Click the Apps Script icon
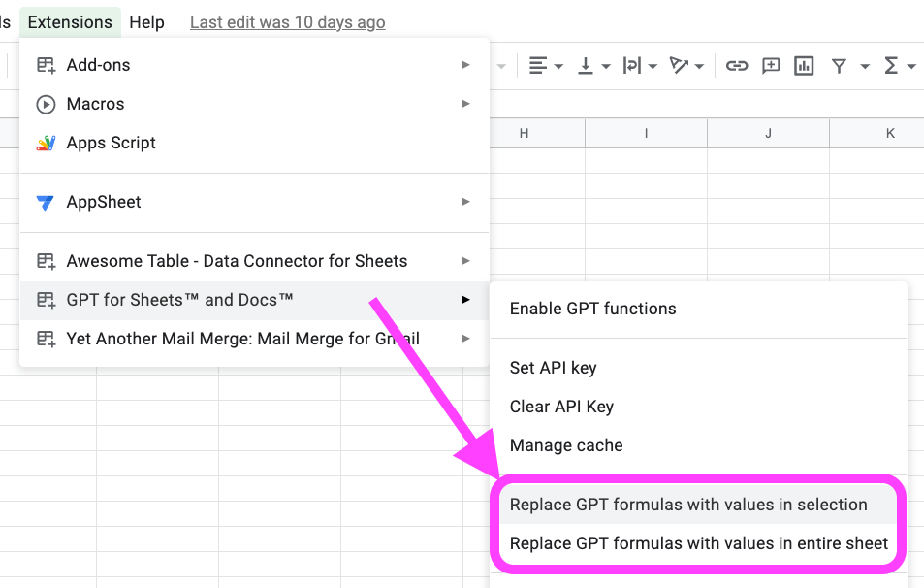This screenshot has height=588, width=924. pos(46,143)
